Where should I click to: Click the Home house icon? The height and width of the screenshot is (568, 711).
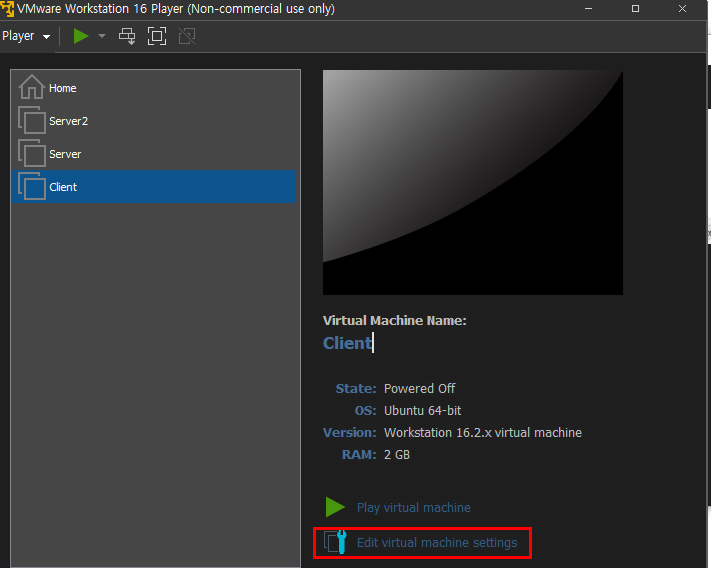(31, 87)
